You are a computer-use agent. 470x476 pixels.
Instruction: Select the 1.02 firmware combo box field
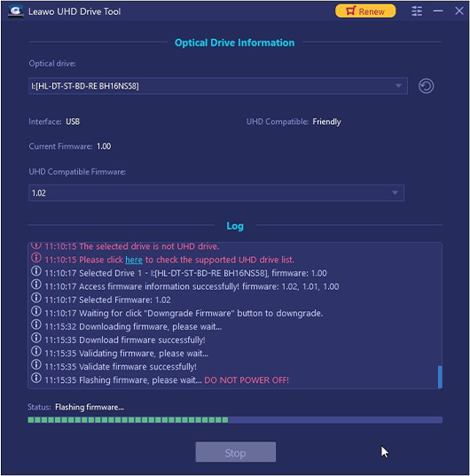pyautogui.click(x=216, y=192)
